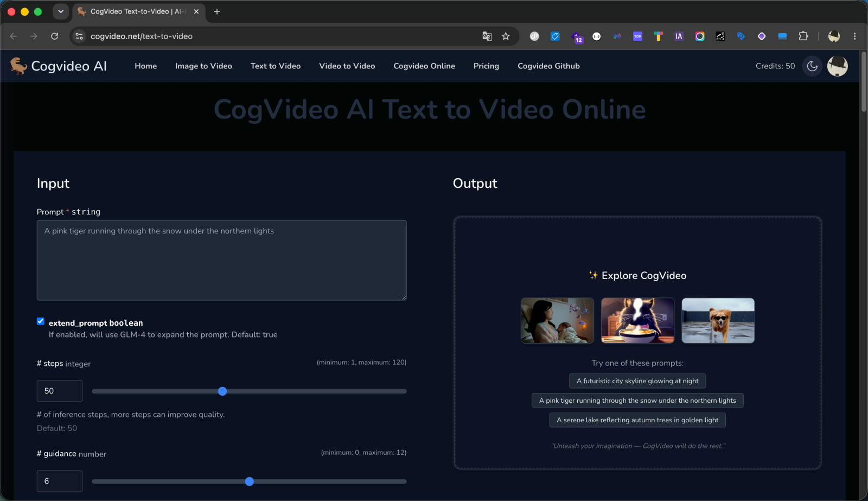Click the browser back arrow
Viewport: 868px width, 501px height.
[x=14, y=36]
